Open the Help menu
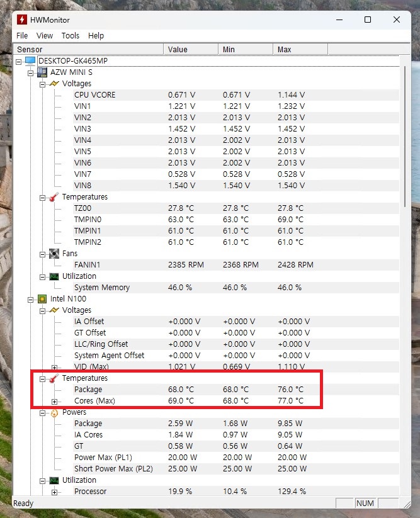The height and width of the screenshot is (518, 420). (x=96, y=36)
